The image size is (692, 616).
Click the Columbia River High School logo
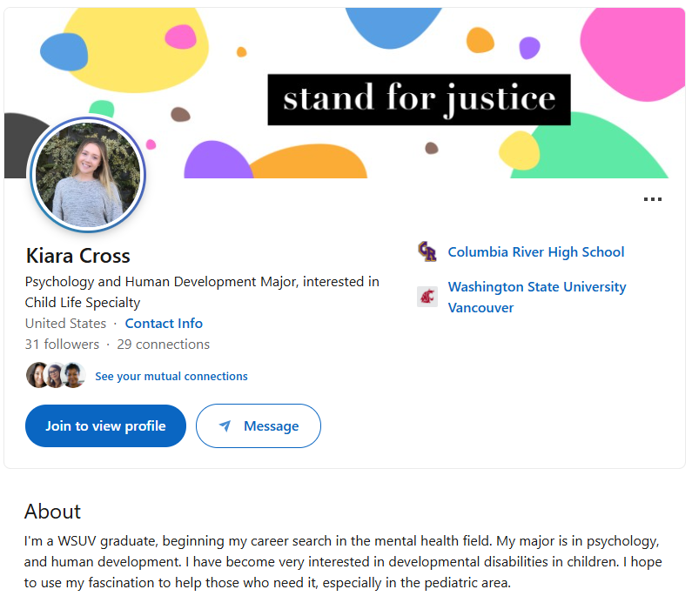coord(427,252)
